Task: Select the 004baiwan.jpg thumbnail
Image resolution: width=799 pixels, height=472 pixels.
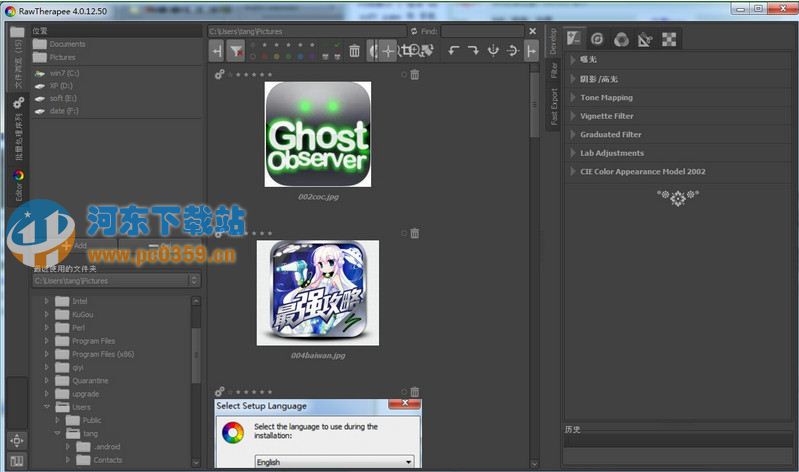Action: tap(317, 292)
